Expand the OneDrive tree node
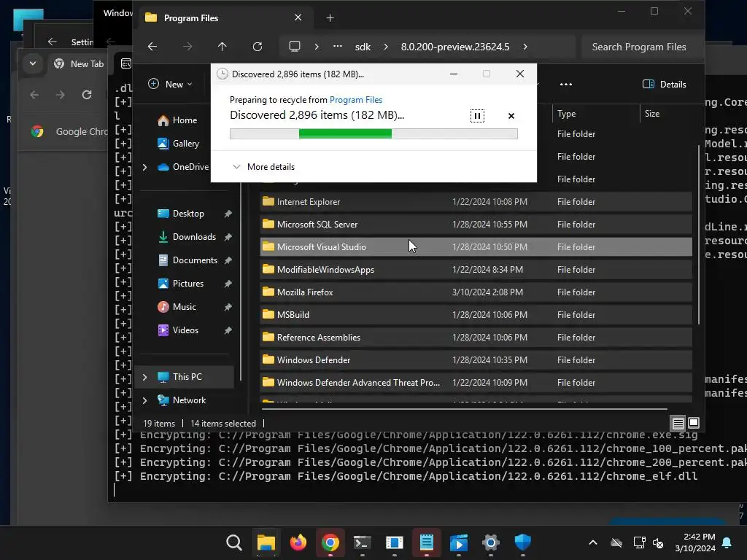Screen dimensions: 747x560 (145, 167)
